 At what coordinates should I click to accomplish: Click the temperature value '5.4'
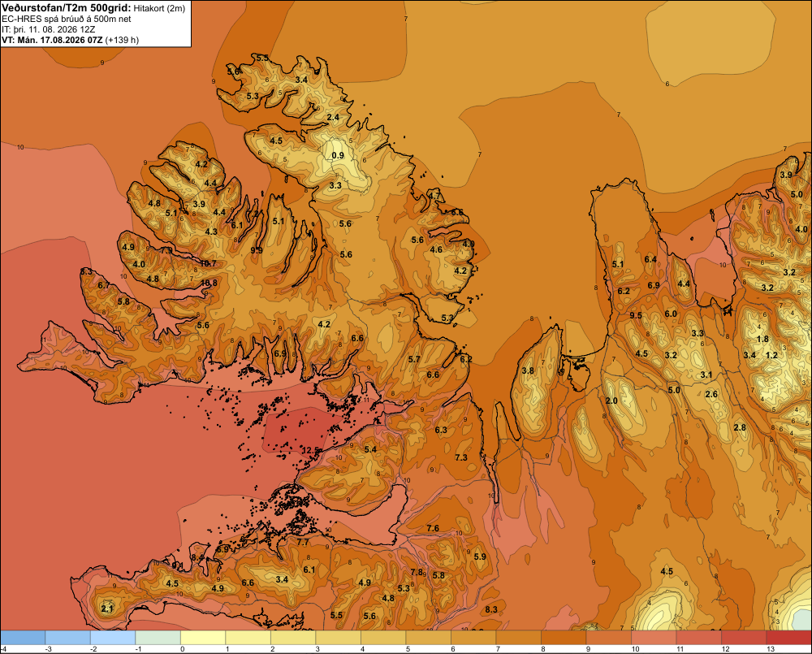tap(370, 448)
